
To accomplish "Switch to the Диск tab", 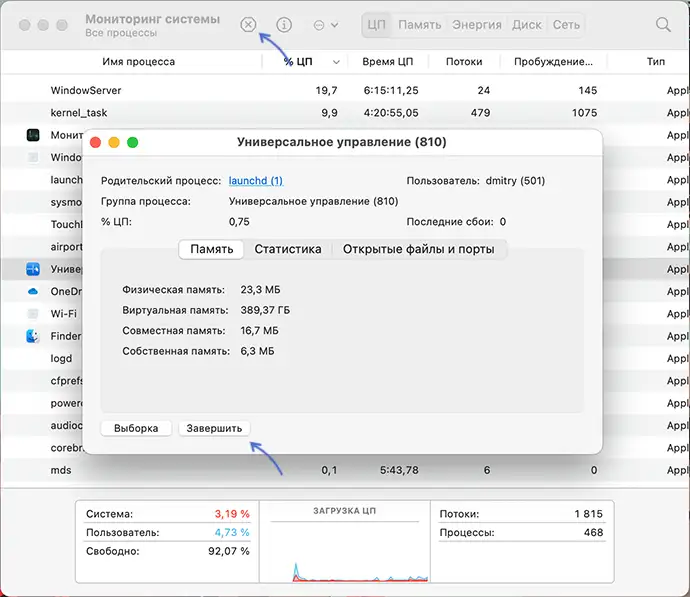I will click(526, 25).
